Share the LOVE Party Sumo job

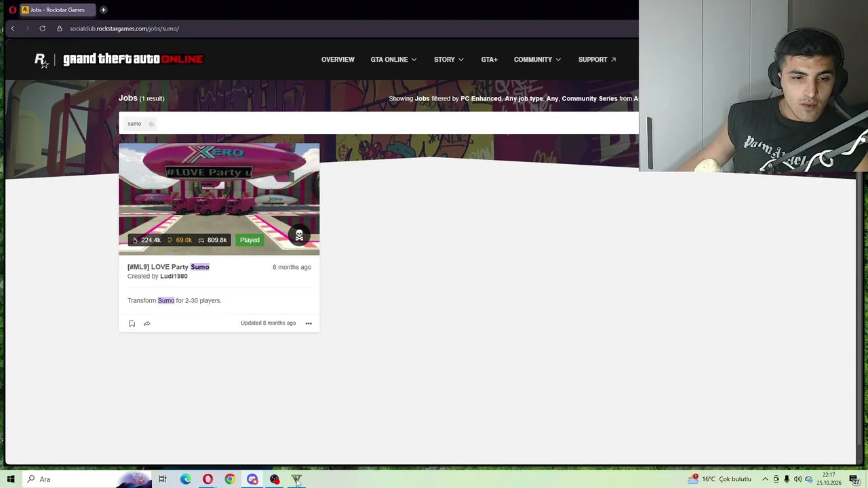click(146, 323)
